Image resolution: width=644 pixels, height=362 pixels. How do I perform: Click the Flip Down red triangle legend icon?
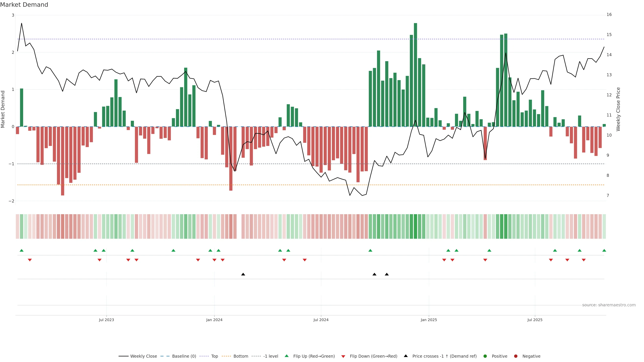tap(343, 356)
